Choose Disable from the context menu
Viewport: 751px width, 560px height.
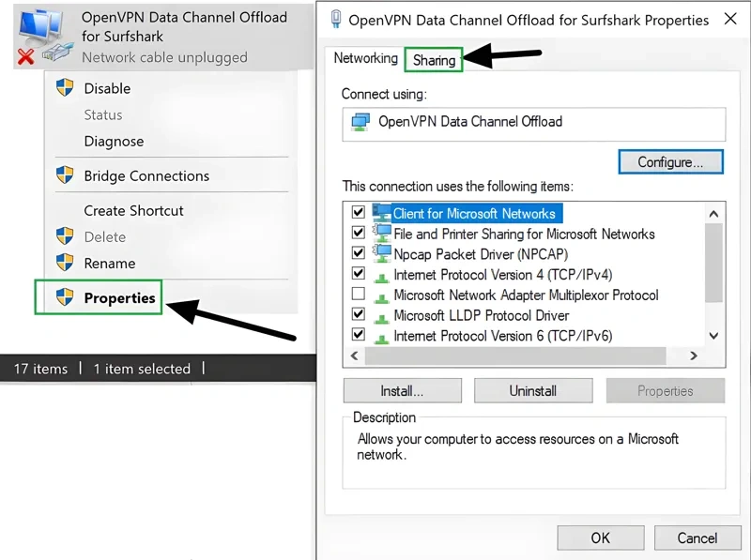107,88
